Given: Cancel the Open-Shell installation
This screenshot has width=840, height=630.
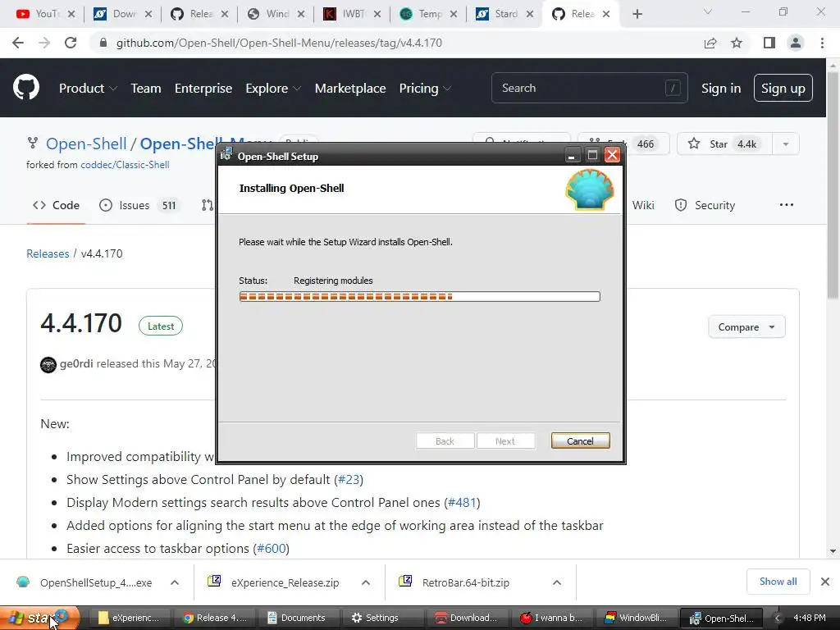Looking at the screenshot, I should 580,441.
